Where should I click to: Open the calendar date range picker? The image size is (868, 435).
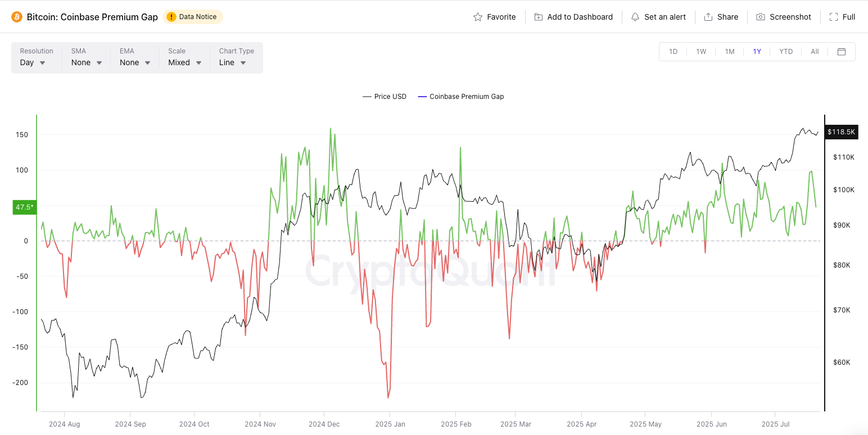tap(842, 52)
